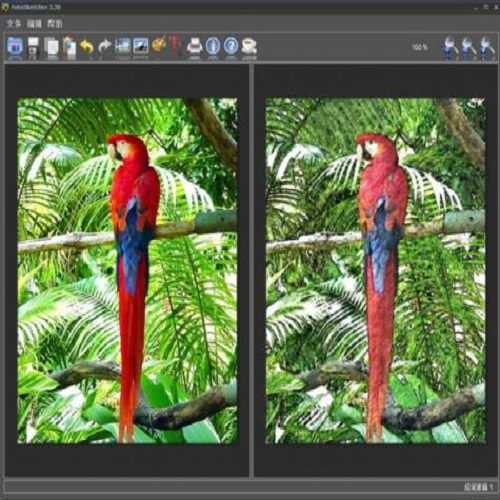The height and width of the screenshot is (500, 500).
Task: Click the painted parrot result in the right pane
Action: pos(375,271)
